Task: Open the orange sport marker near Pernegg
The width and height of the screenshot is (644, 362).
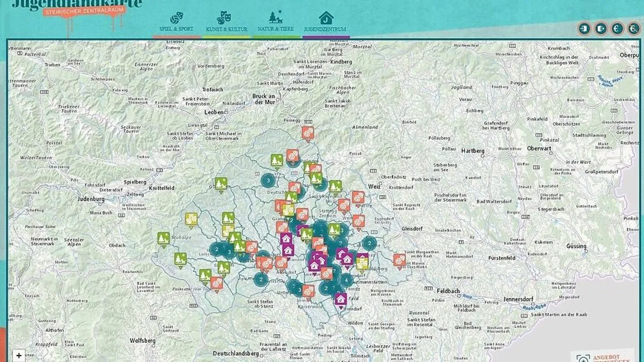Action: coord(308,132)
